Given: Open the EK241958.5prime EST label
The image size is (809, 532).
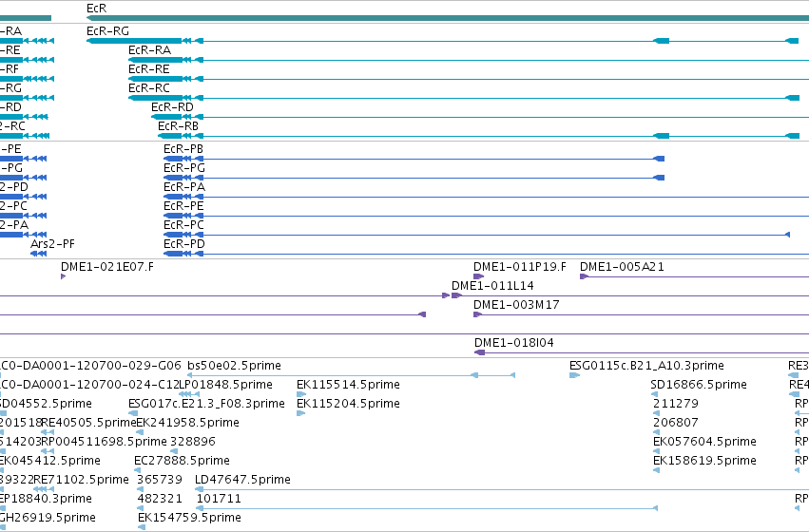Looking at the screenshot, I should [188, 424].
